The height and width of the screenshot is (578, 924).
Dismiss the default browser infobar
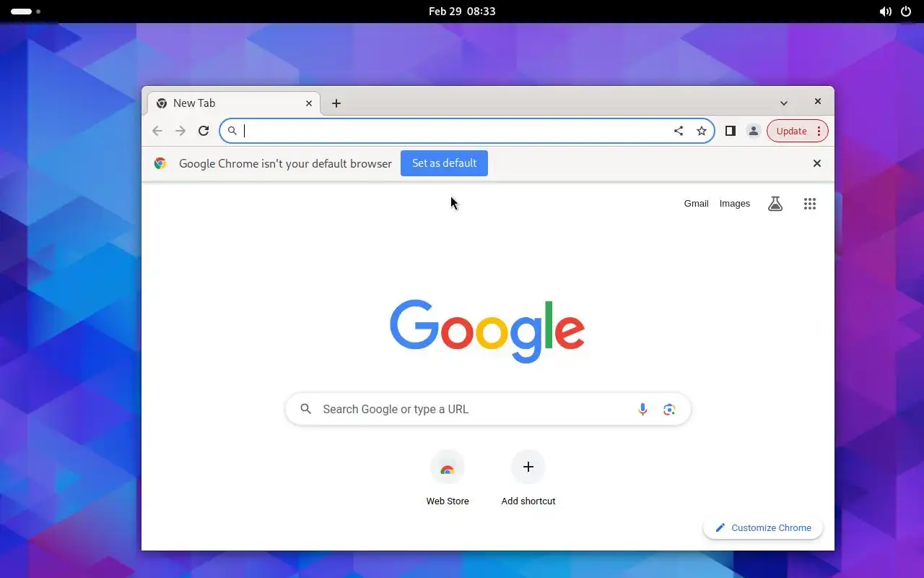(x=817, y=163)
